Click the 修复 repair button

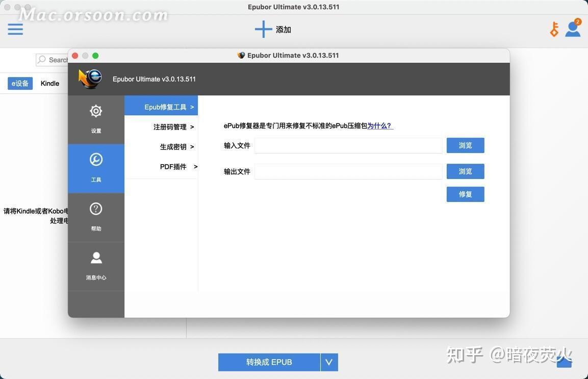pos(465,194)
